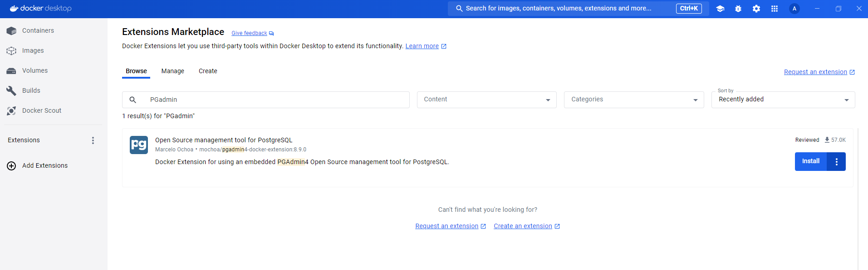
Task: Click the Reviewed label on extension card
Action: pyautogui.click(x=807, y=140)
